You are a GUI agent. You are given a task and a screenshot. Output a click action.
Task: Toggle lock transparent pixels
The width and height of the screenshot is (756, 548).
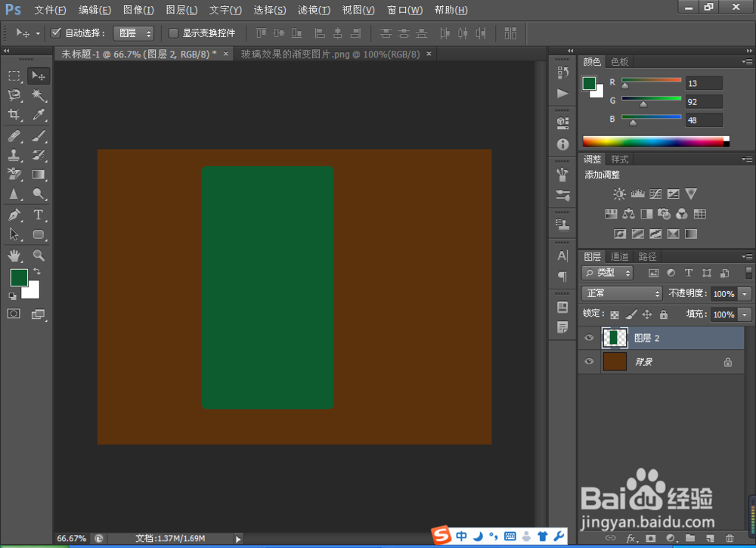(x=614, y=314)
